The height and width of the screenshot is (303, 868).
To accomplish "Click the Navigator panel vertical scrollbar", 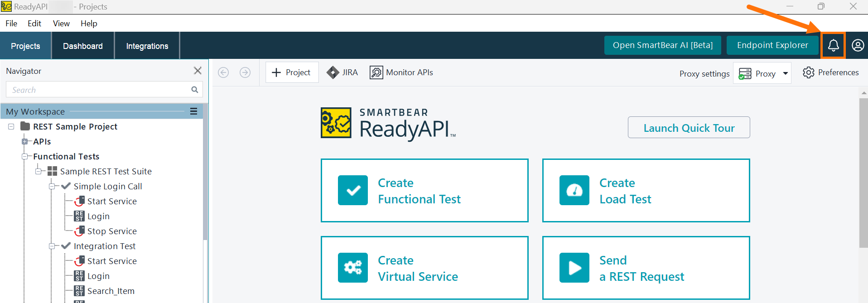I will point(205,172).
